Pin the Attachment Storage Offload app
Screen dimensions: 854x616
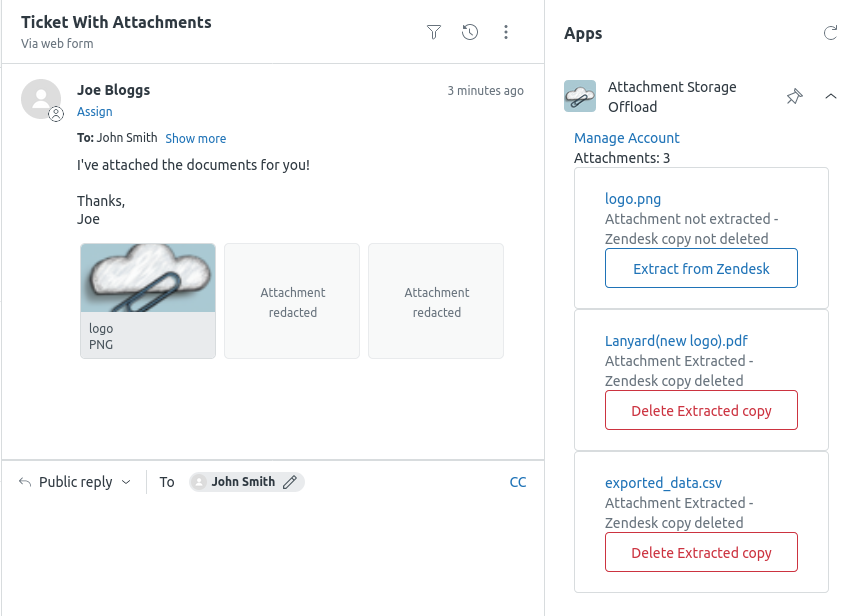coord(794,96)
